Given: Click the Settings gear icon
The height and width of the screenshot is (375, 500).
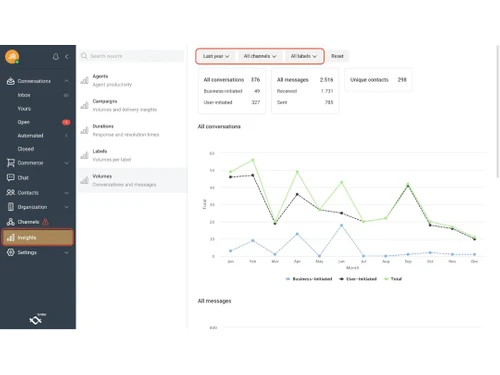Looking at the screenshot, I should [11, 252].
